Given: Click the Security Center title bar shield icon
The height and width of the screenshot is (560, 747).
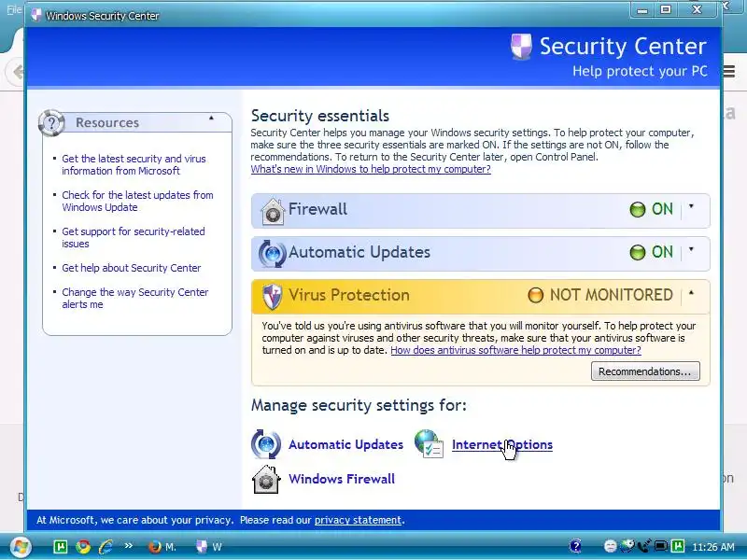Looking at the screenshot, I should (x=36, y=15).
